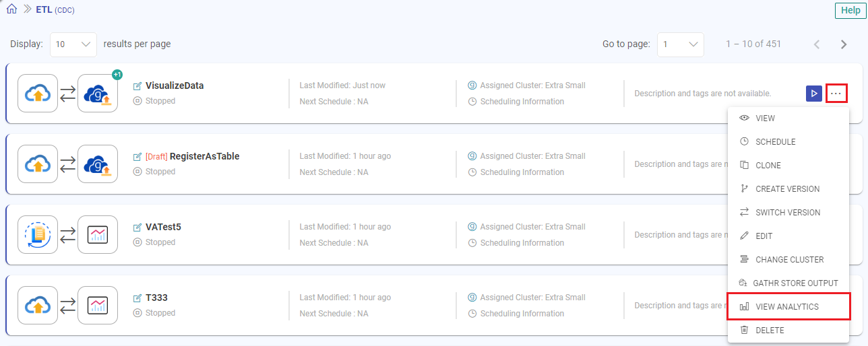Go to next page of results

(843, 44)
